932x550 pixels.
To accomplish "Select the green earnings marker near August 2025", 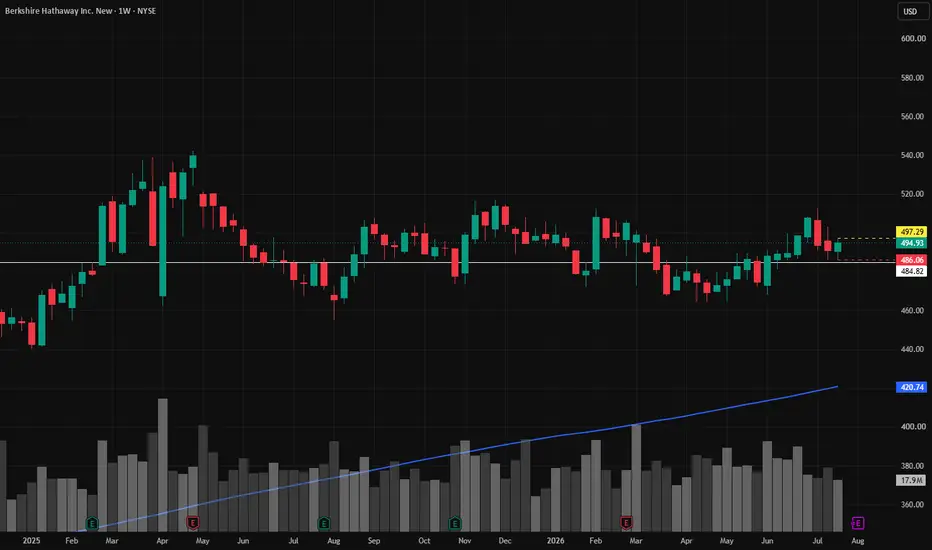I will tap(324, 523).
